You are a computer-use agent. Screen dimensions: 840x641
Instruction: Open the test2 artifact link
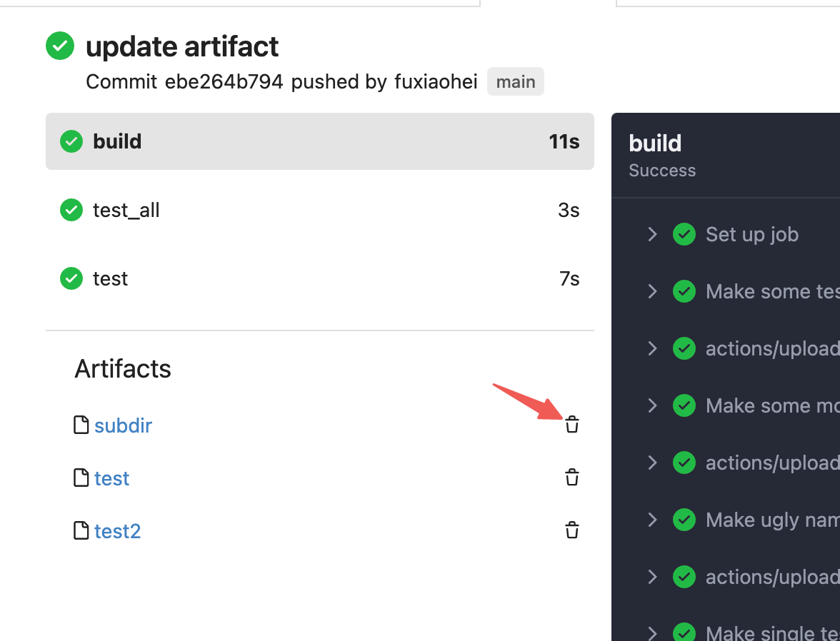117,531
